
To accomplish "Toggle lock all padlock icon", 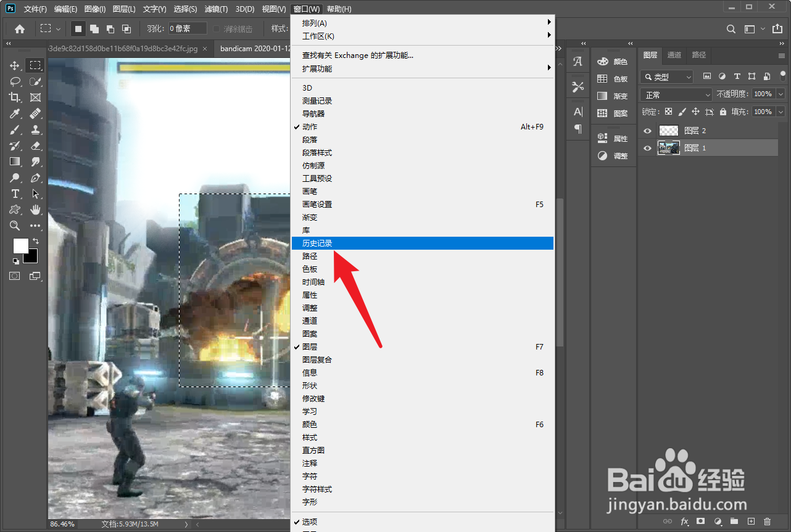I will (723, 112).
